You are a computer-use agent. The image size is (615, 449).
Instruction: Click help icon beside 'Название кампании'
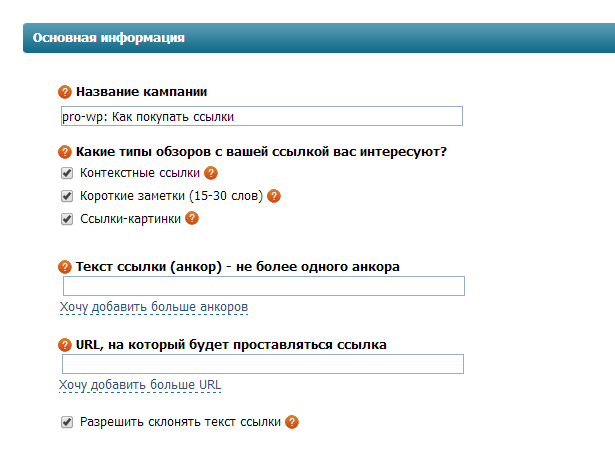(x=66, y=93)
